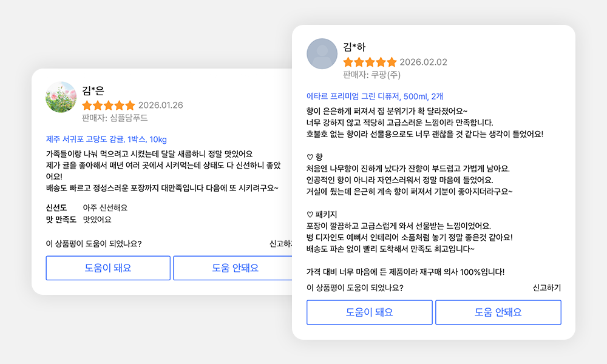
Task: Click the review date 2026.01.26
Action: [160, 105]
